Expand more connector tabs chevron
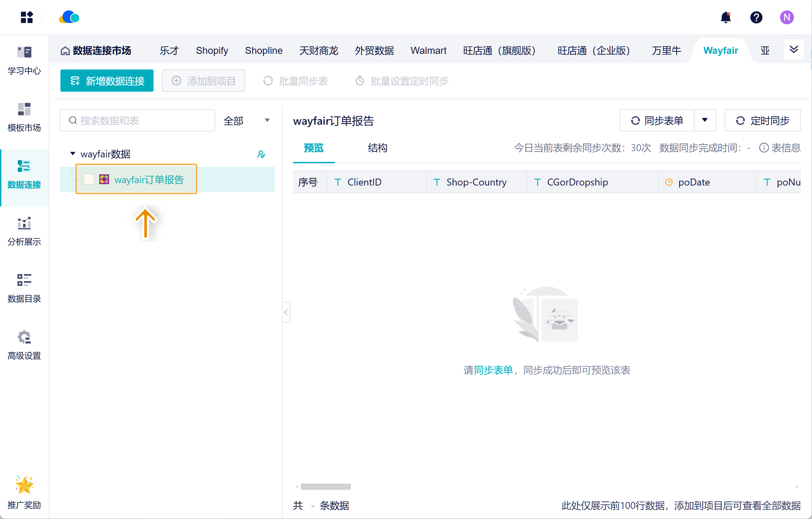This screenshot has height=519, width=812. [x=794, y=50]
